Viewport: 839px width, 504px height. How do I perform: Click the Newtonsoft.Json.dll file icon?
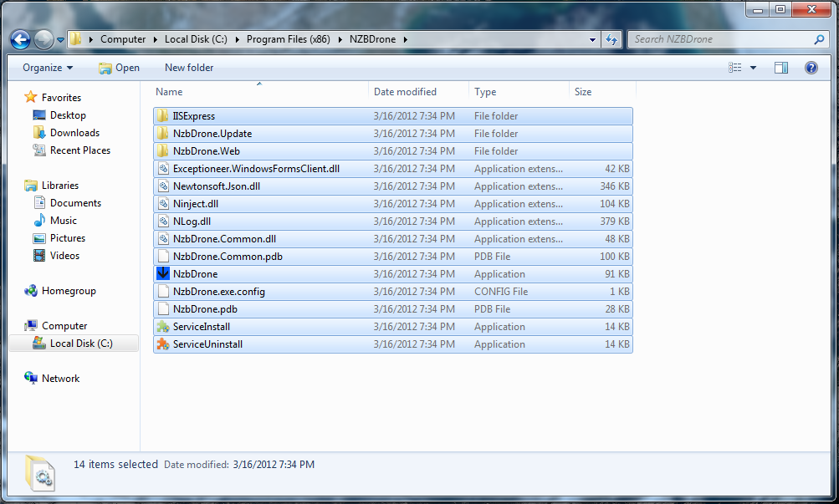[x=163, y=186]
